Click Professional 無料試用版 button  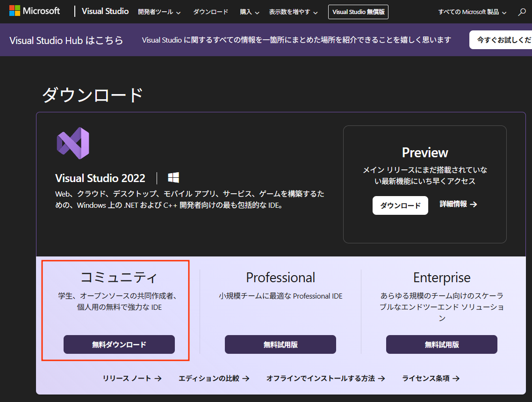pos(280,344)
